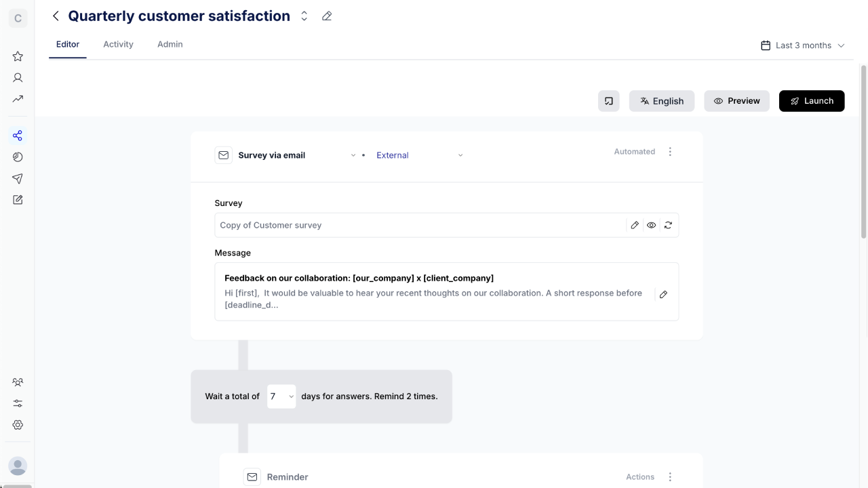This screenshot has height=488, width=868.
Task: Edit the message with its pencil icon
Action: [663, 294]
